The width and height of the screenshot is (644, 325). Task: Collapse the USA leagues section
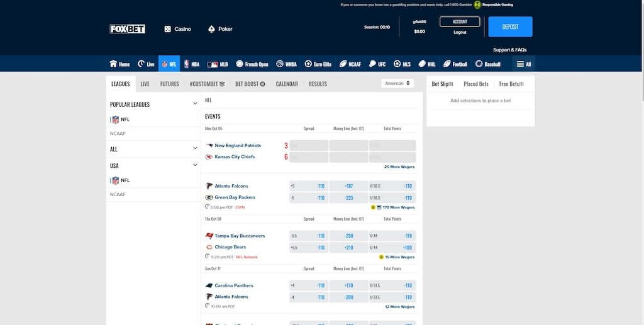point(195,165)
